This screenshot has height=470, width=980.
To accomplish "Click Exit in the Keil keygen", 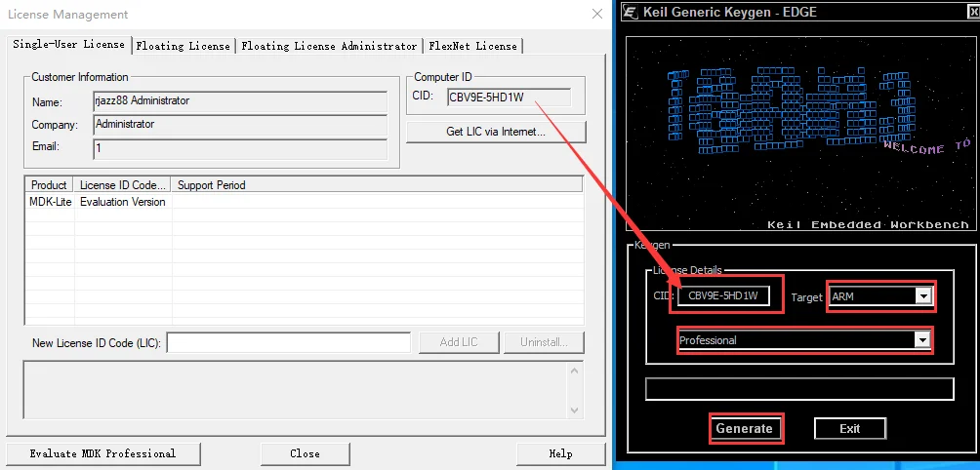I will pyautogui.click(x=850, y=429).
